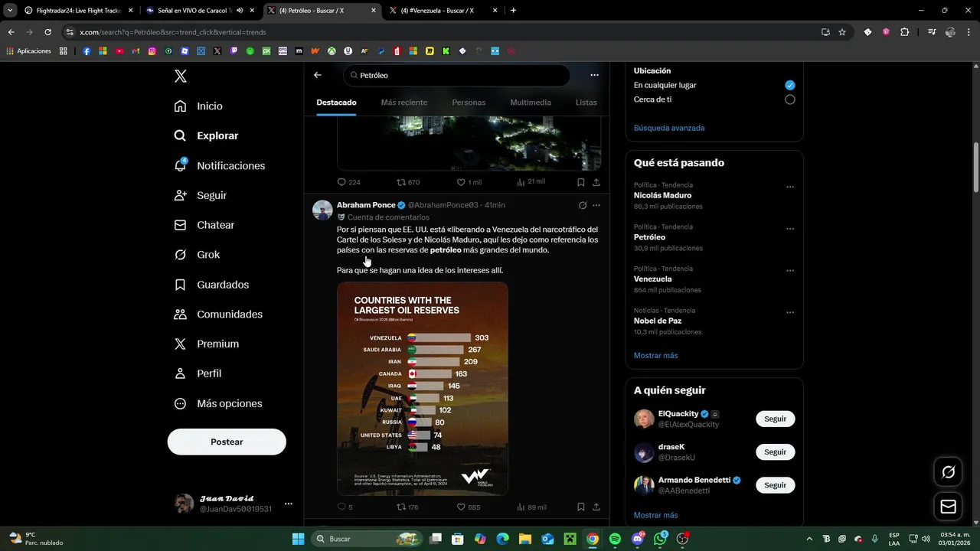The width and height of the screenshot is (980, 551).
Task: Share the post with 224 comments
Action: click(596, 182)
